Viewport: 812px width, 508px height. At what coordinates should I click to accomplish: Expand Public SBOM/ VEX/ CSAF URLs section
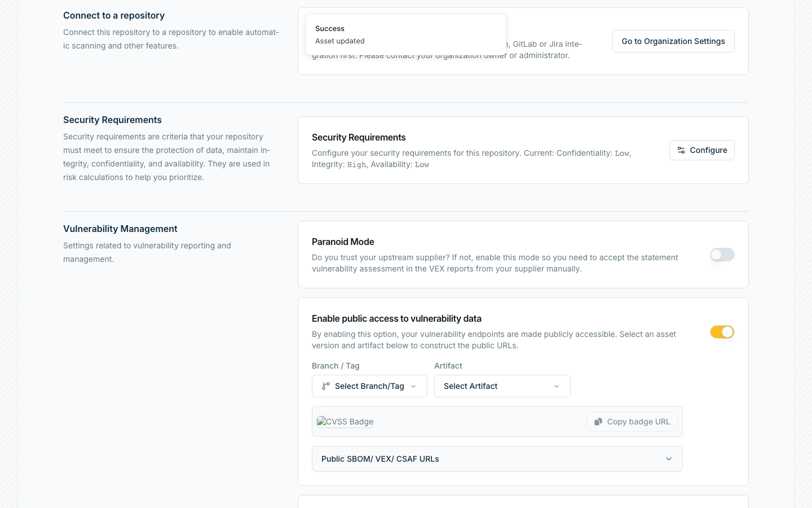(x=497, y=459)
